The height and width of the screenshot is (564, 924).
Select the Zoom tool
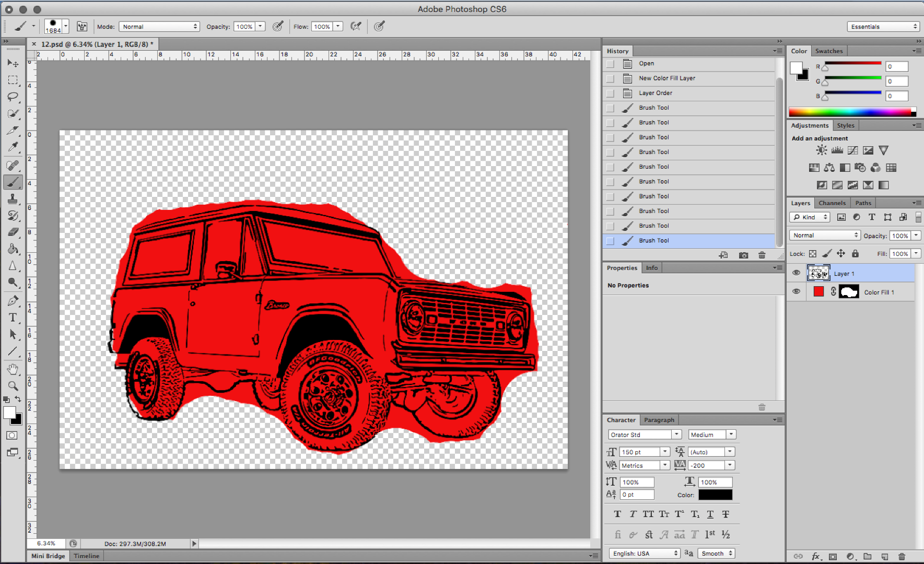point(13,386)
